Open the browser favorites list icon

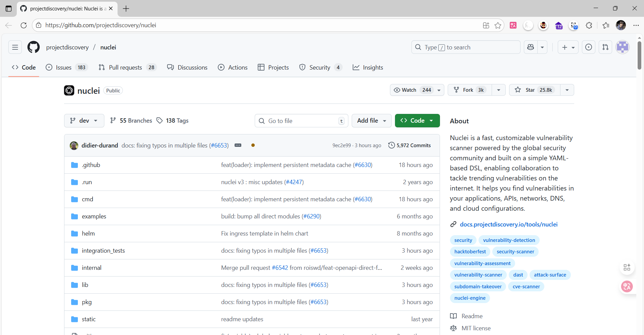(x=606, y=25)
